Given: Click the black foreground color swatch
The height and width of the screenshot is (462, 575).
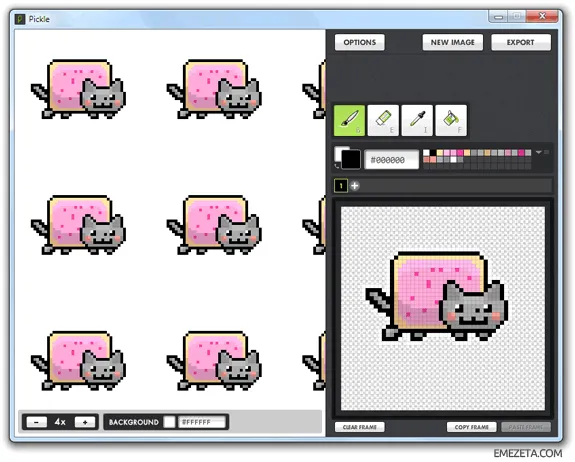Looking at the screenshot, I should click(x=351, y=160).
